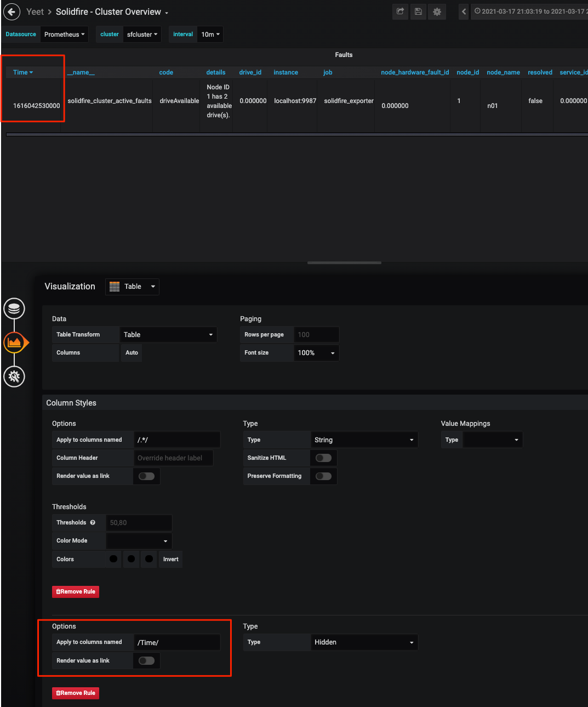Open the String type dropdown
Screen dimensions: 588x707
coord(364,440)
